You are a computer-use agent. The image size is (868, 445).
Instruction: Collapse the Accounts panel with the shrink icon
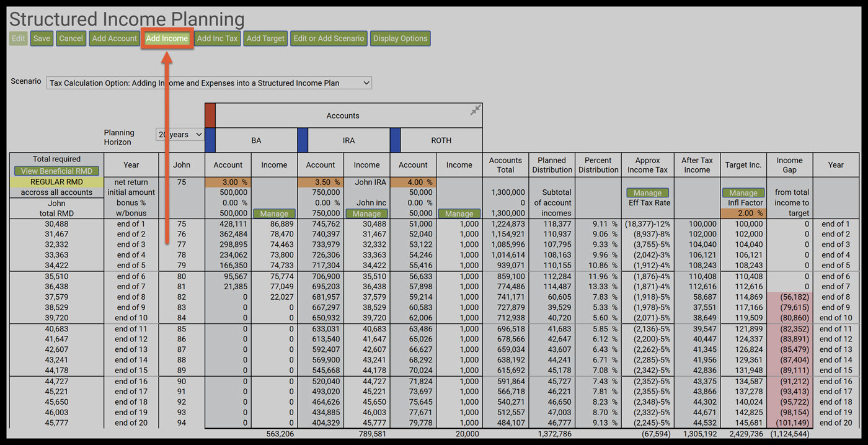(x=475, y=110)
